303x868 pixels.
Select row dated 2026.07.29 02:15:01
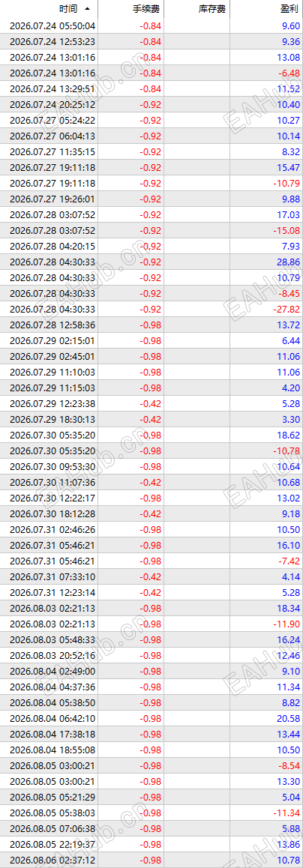click(x=151, y=340)
